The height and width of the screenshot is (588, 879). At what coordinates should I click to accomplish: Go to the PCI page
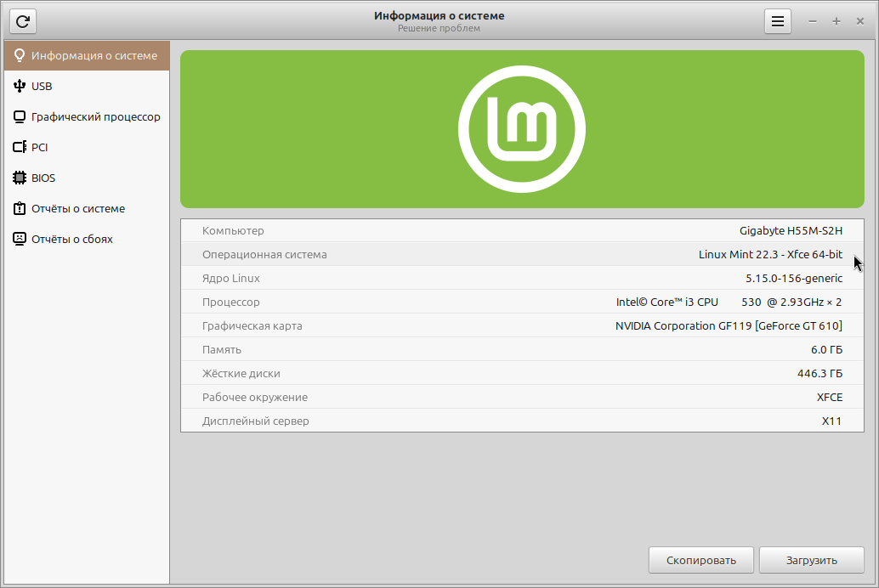[87, 147]
